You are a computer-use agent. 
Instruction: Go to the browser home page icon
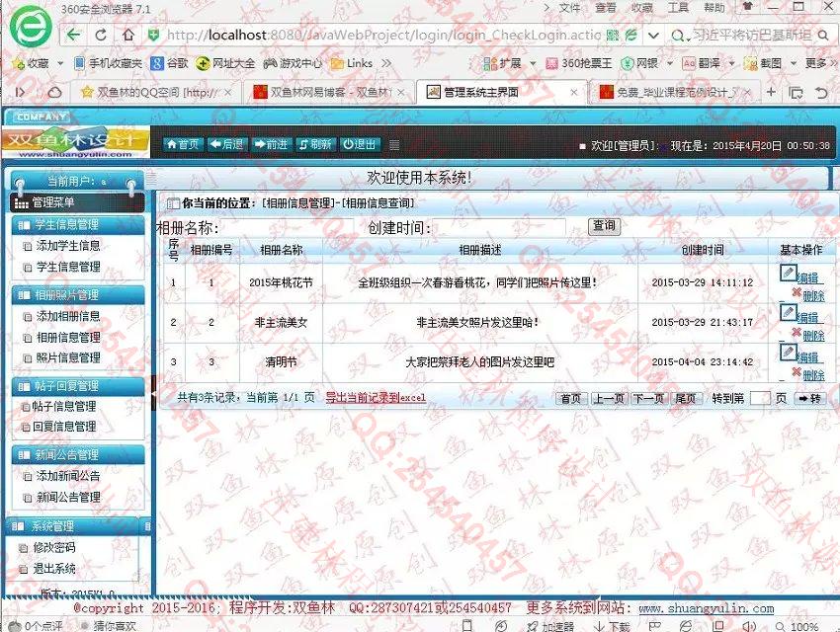click(128, 36)
